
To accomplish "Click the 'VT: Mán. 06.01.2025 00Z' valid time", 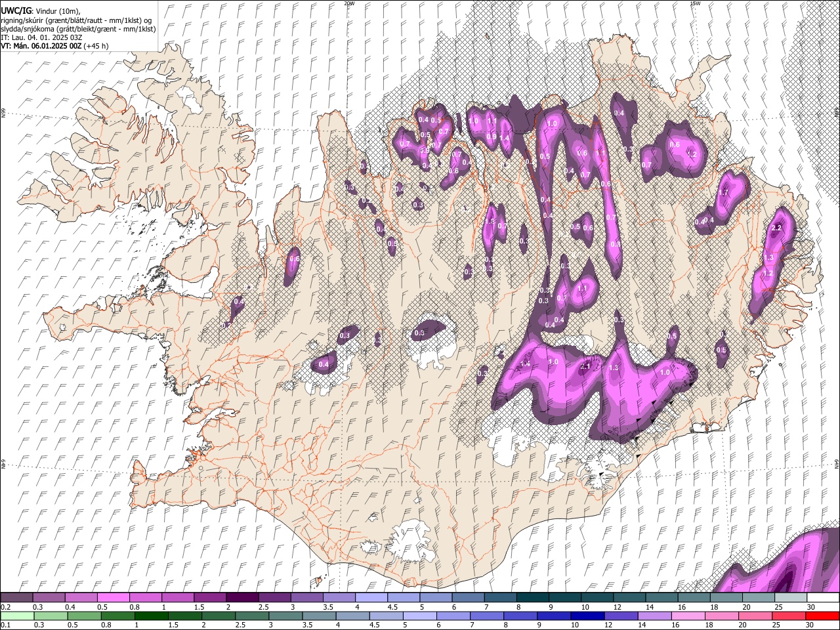I will [42, 46].
